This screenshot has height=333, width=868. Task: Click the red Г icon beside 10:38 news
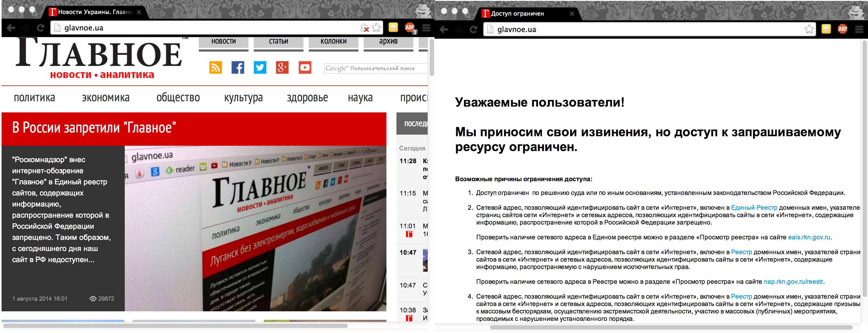pos(409,318)
